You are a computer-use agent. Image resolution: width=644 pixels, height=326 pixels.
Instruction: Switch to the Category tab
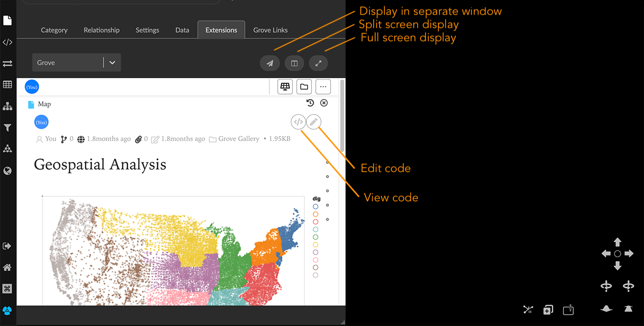click(x=54, y=30)
